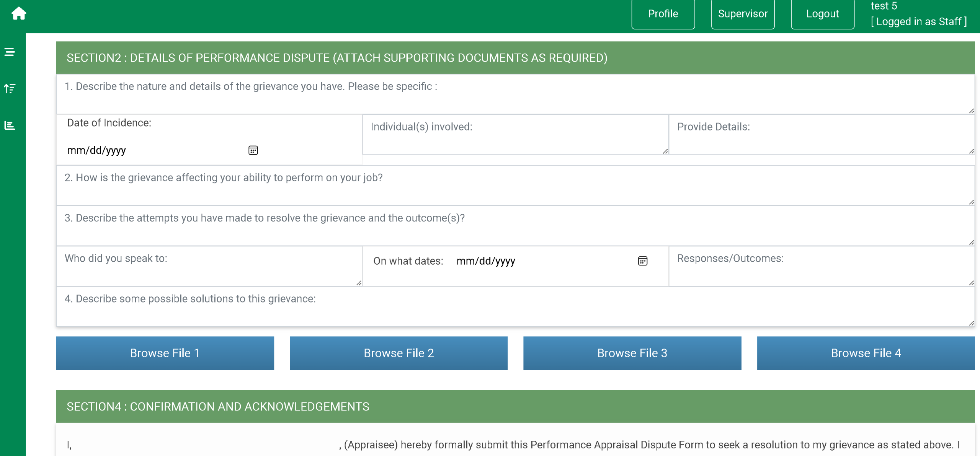Upload document via Browse File 4
Screen dimensions: 980x456
point(866,353)
